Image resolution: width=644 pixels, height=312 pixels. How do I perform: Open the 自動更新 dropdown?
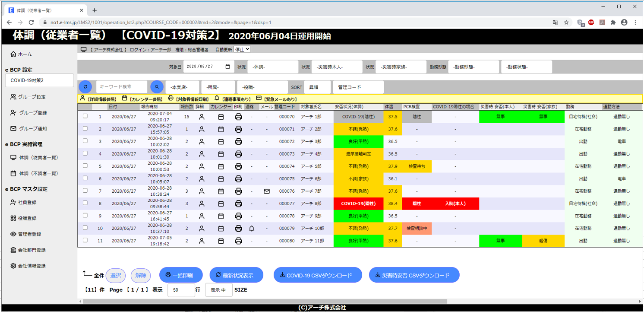tap(242, 50)
